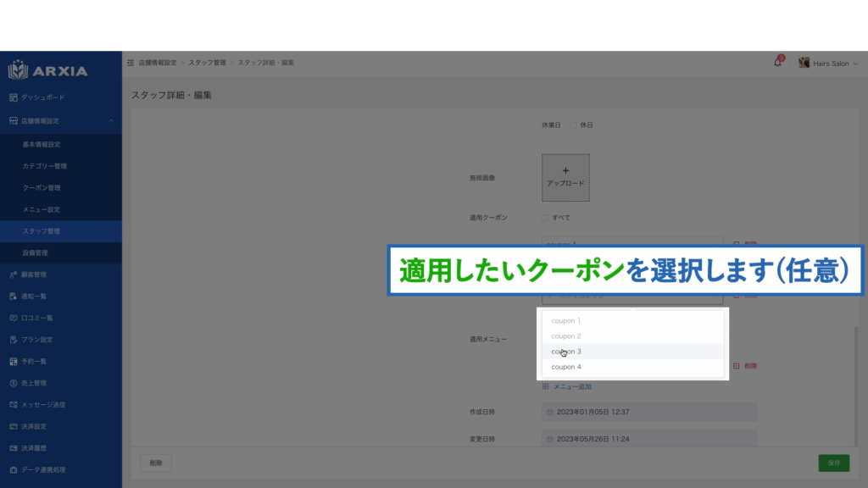
Task: Click the calendar icon in 作成日時 field
Action: coord(549,413)
